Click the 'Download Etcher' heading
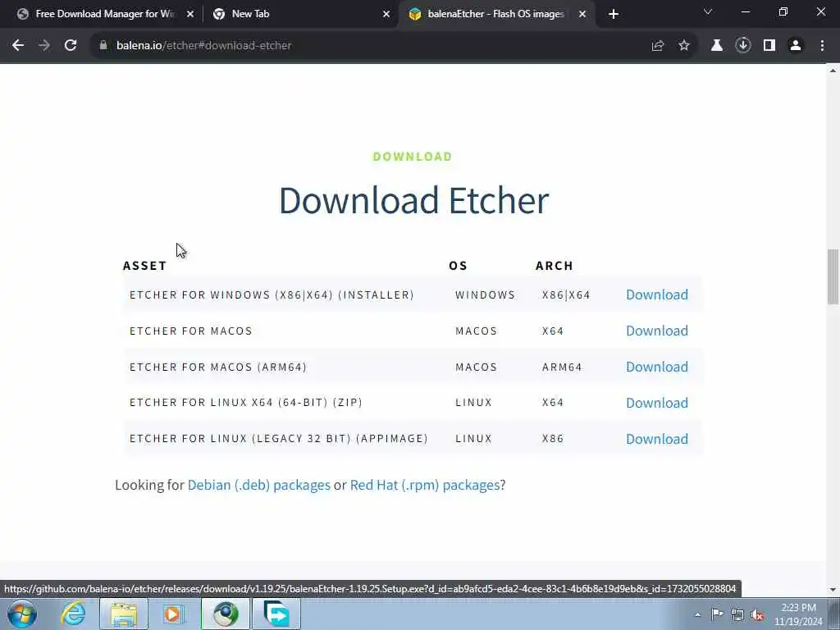The image size is (840, 630). click(413, 200)
